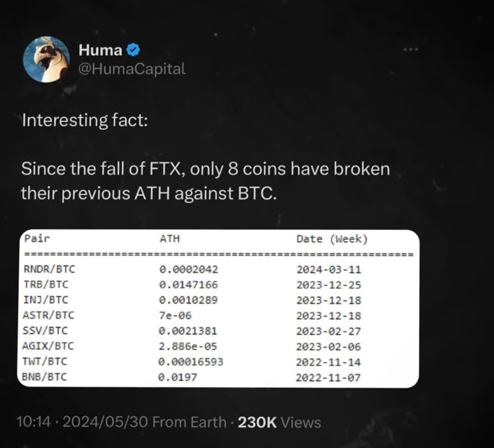
Task: Click the ATH column header
Action: pos(169,239)
